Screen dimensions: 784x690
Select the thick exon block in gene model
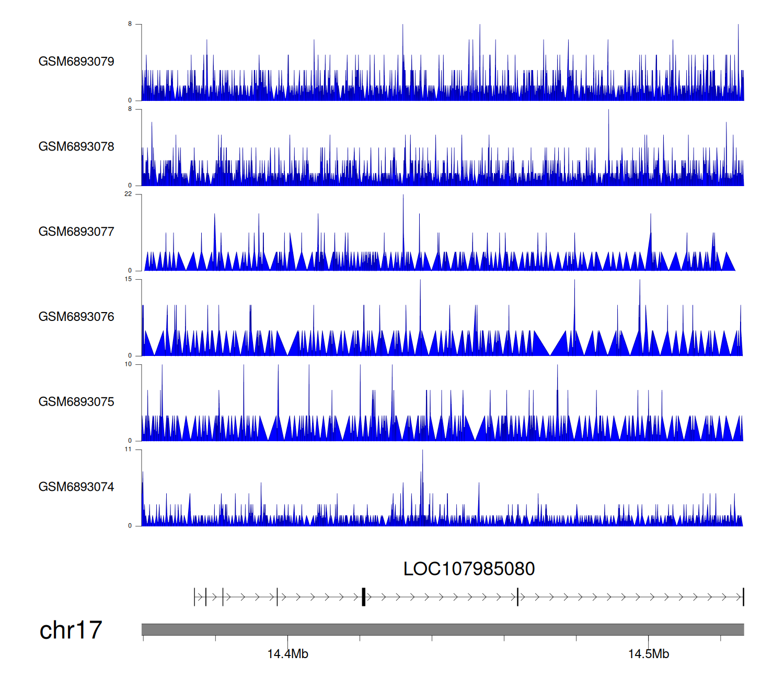click(363, 597)
